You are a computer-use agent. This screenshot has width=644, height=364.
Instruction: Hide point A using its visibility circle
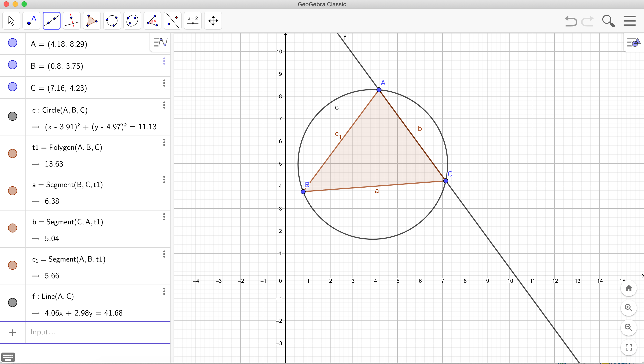pyautogui.click(x=13, y=43)
